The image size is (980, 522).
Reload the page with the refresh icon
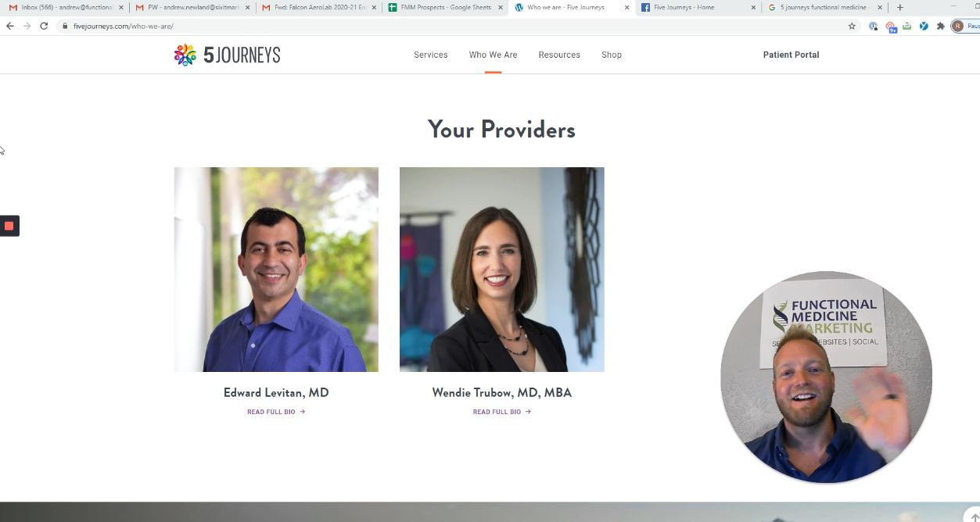point(44,26)
